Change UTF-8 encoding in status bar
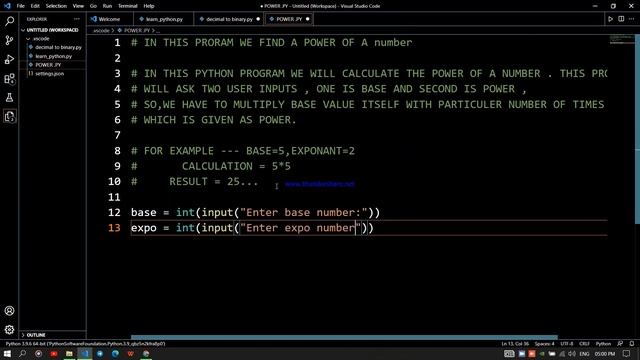This screenshot has height=360, width=640. (567, 344)
